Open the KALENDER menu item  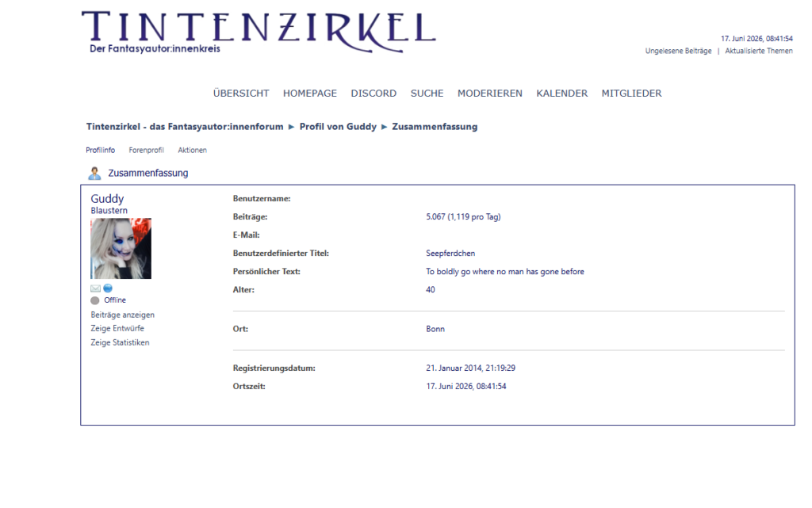coord(562,93)
